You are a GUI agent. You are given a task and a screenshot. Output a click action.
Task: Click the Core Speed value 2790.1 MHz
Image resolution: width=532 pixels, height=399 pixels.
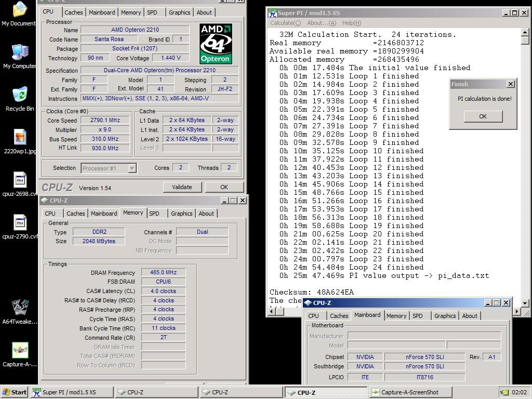pyautogui.click(x=105, y=120)
